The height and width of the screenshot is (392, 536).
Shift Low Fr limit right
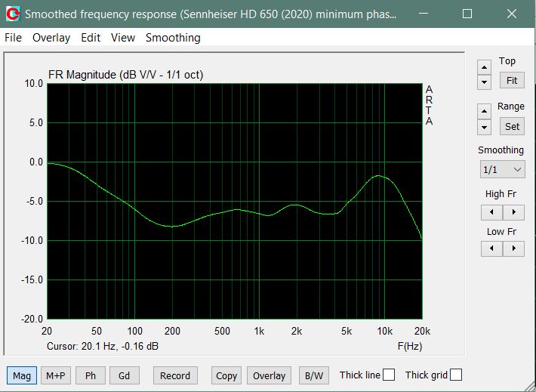pos(514,248)
